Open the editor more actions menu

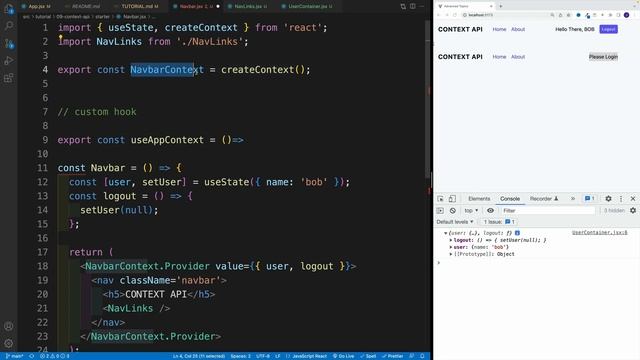422,6
